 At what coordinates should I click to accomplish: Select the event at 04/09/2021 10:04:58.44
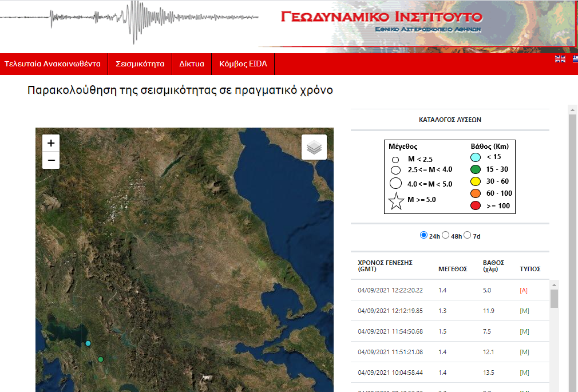click(x=450, y=373)
